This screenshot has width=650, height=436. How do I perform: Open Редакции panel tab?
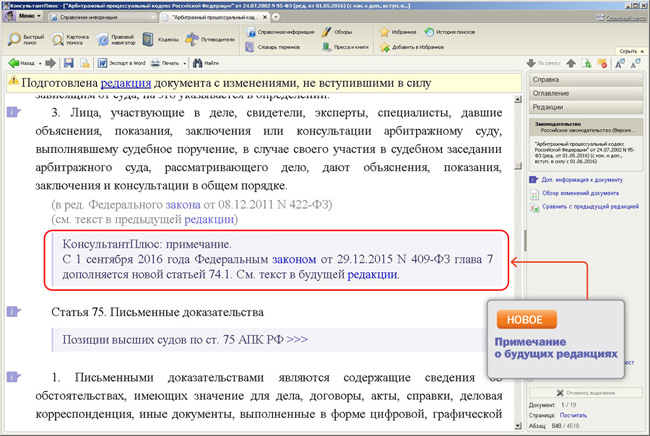(x=586, y=107)
